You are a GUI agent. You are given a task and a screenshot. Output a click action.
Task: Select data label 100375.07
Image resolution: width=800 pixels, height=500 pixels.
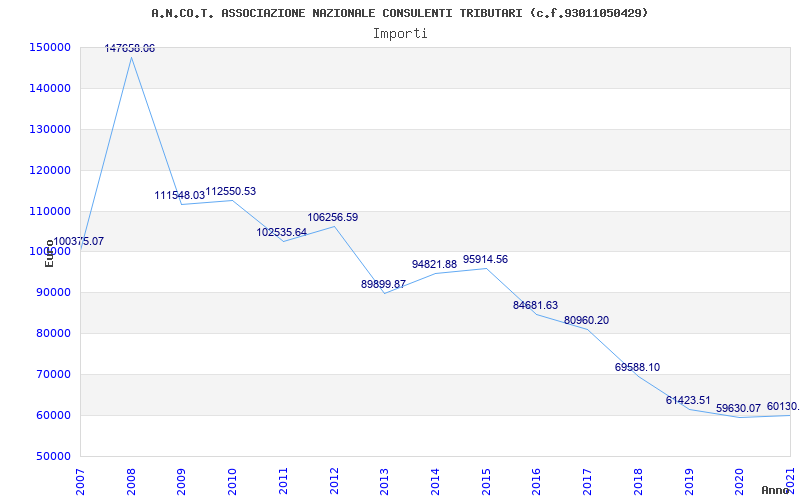click(x=79, y=241)
